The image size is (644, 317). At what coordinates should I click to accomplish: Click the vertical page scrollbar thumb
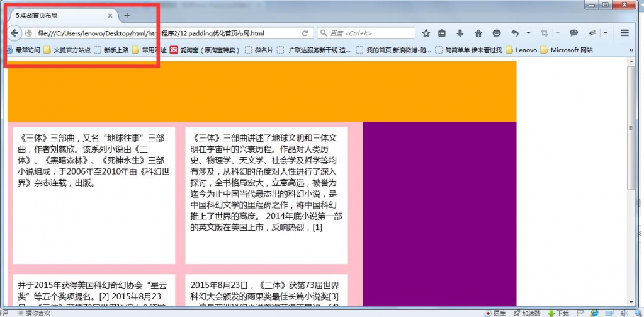click(x=631, y=127)
